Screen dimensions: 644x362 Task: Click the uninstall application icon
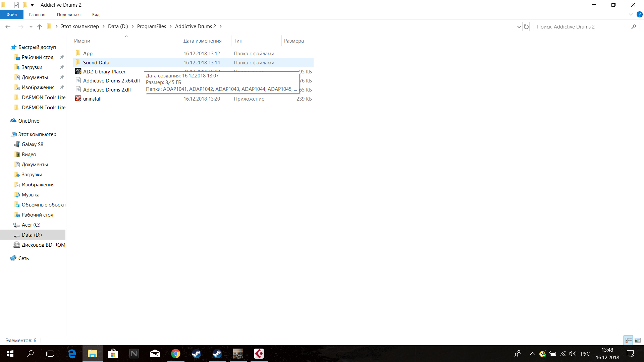pyautogui.click(x=78, y=99)
